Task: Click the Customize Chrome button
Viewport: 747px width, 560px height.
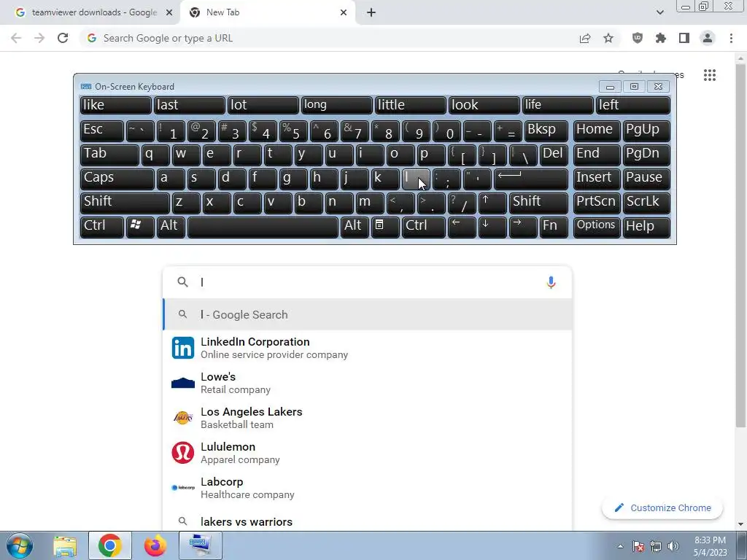Action: point(662,508)
